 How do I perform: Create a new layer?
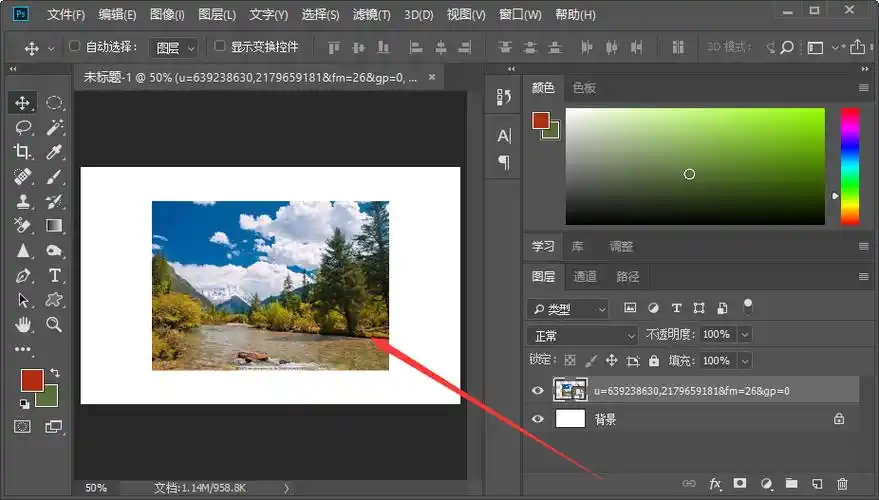[x=817, y=484]
